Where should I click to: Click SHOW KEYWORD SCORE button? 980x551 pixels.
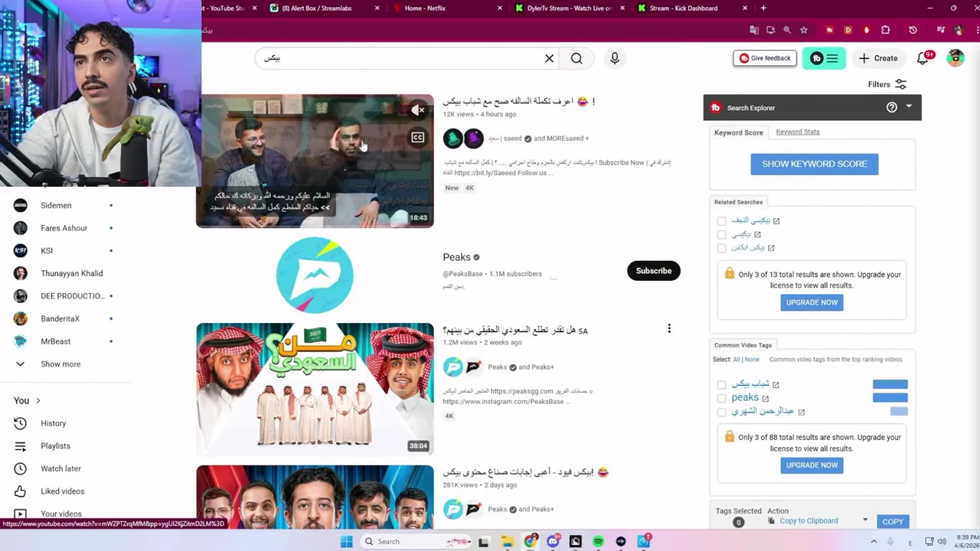tap(814, 164)
